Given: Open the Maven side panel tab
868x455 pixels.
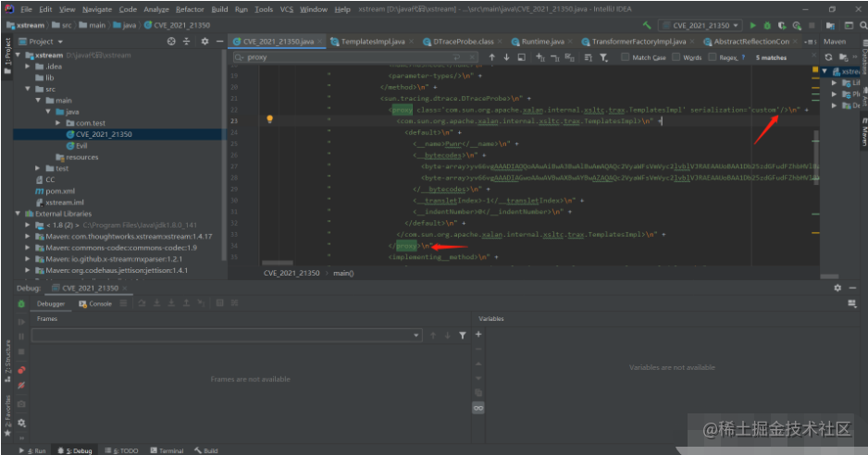Looking at the screenshot, I should point(863,131).
